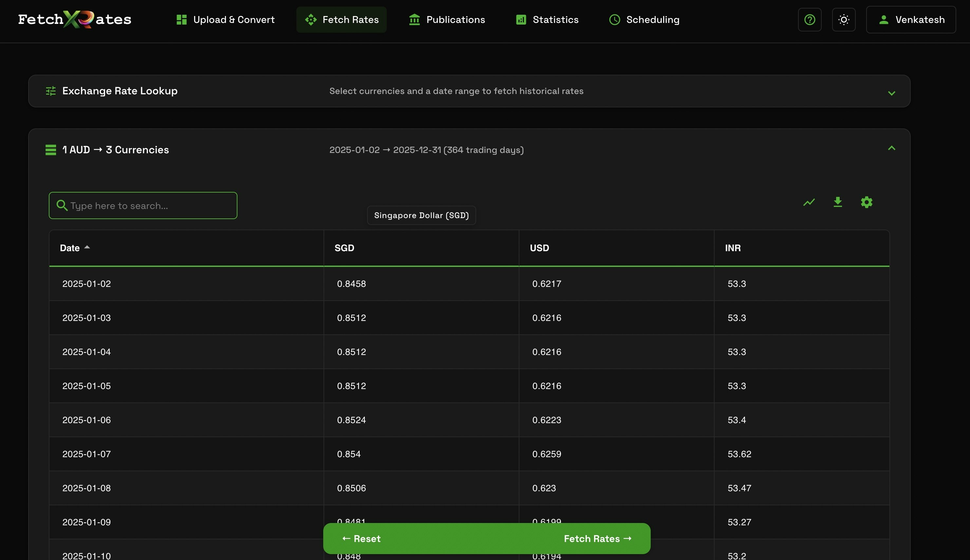Click USD value 0.6217
This screenshot has height=560, width=970.
[x=547, y=284]
